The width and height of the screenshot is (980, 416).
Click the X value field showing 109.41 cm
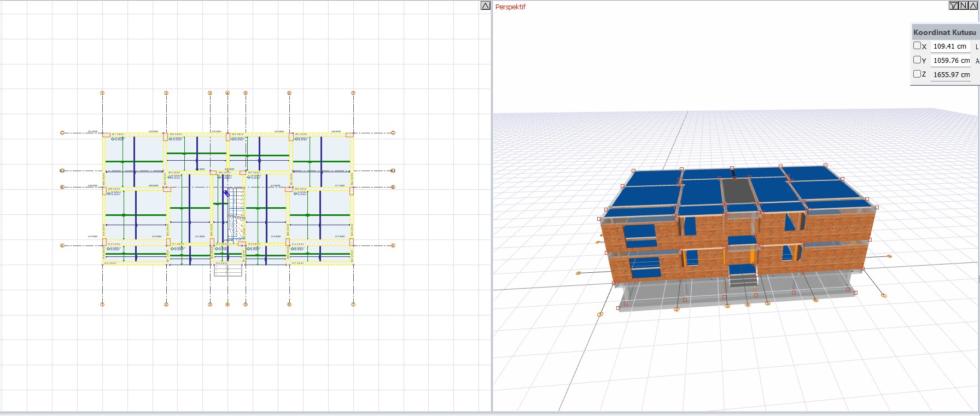click(x=950, y=46)
